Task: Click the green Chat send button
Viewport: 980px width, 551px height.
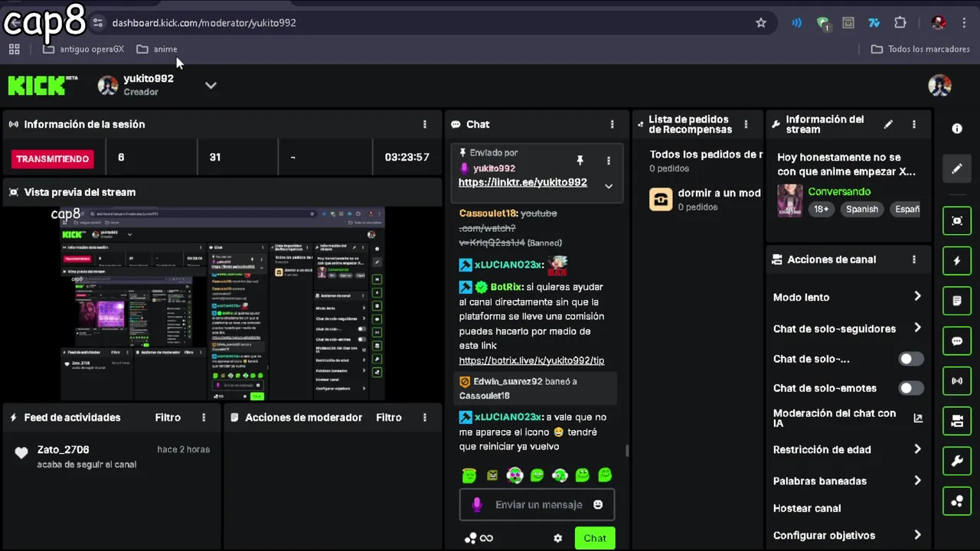Action: (x=595, y=538)
